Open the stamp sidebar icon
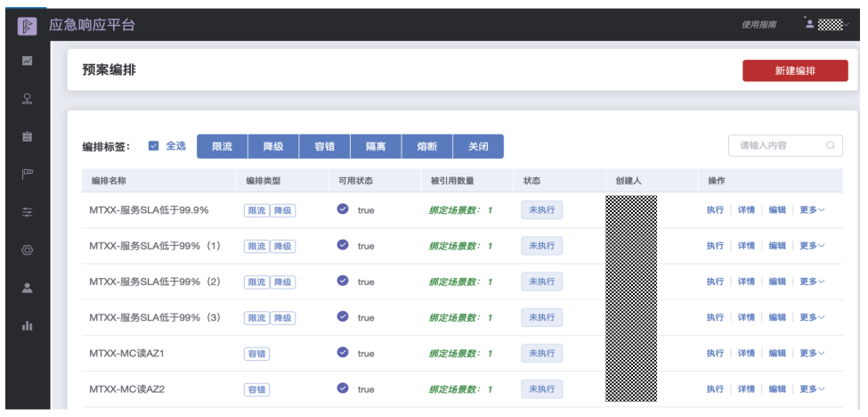Screen dimensions: 868x417 tap(27, 99)
